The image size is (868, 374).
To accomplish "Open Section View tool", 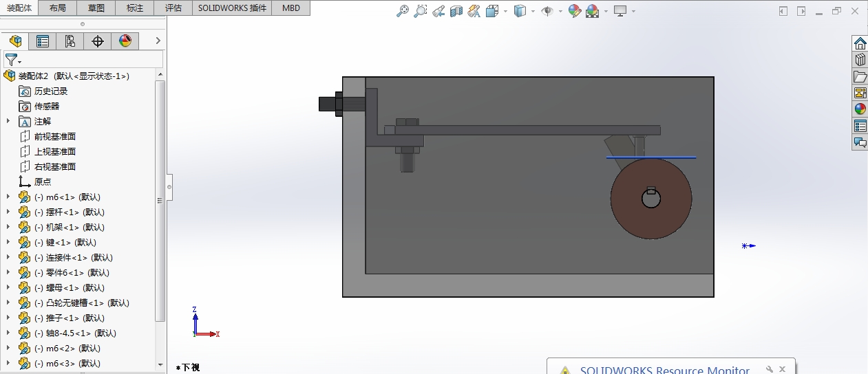I will (456, 11).
